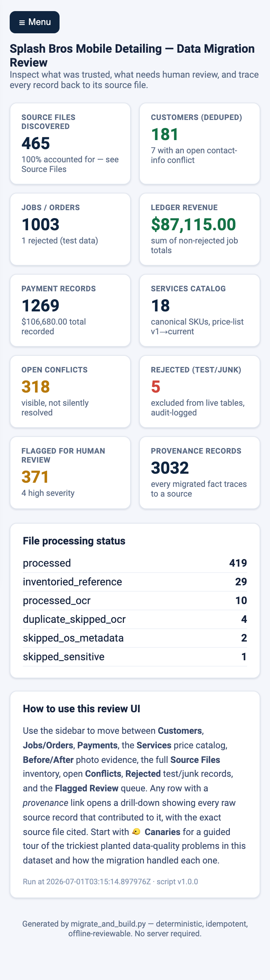
Task: Click the '$106,680.00 total recorded' note
Action: [x=54, y=326]
